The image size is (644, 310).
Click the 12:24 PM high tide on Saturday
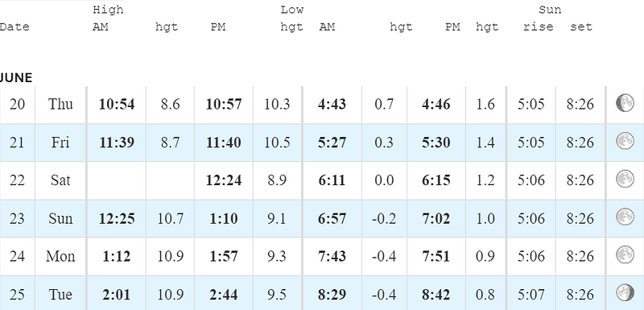pos(224,180)
